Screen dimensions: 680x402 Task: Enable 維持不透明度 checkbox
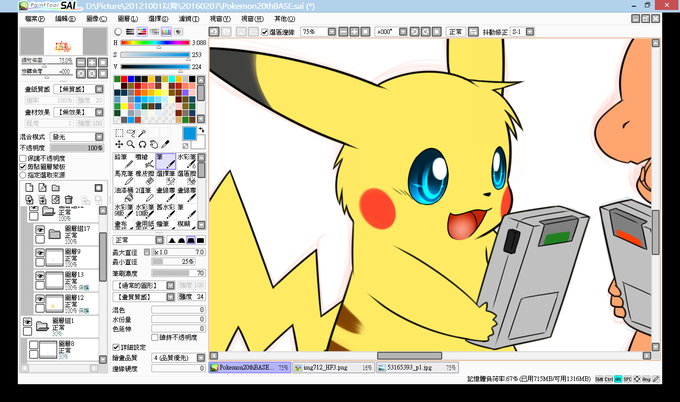pos(154,337)
